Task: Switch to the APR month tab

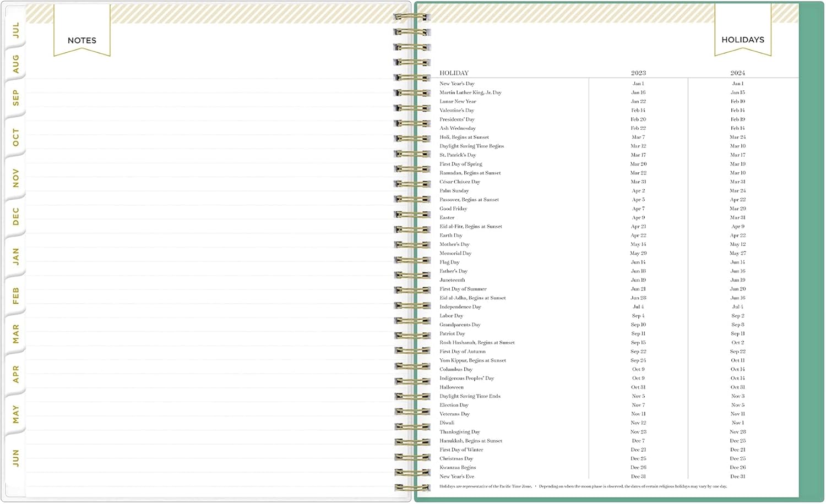Action: tap(15, 374)
